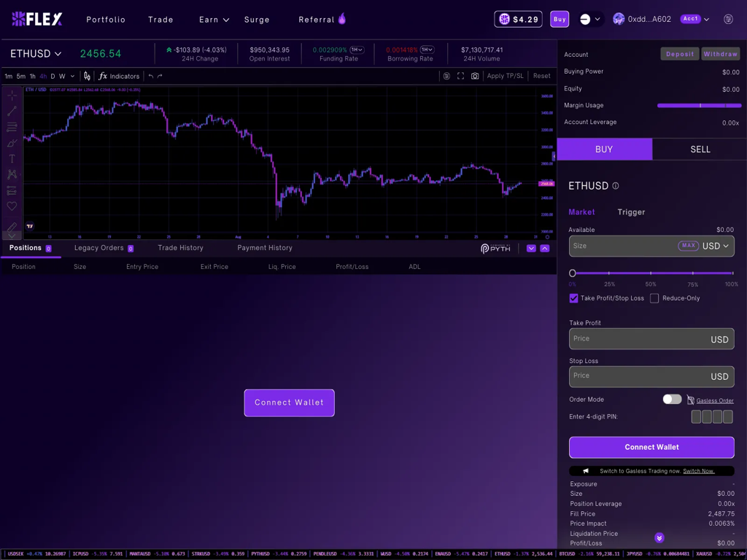Expand the ETHUSD market pair dropdown

tap(36, 54)
